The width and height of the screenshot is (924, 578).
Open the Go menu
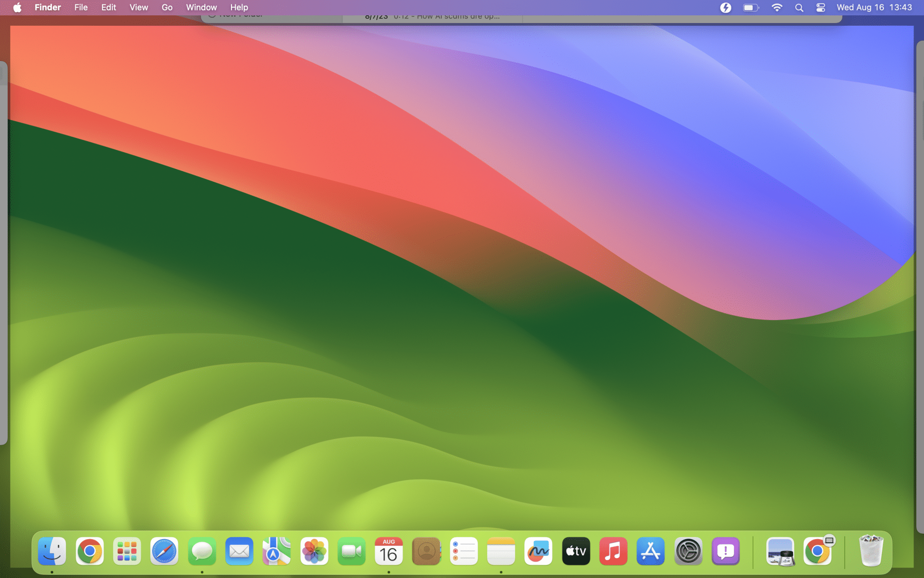(x=167, y=8)
